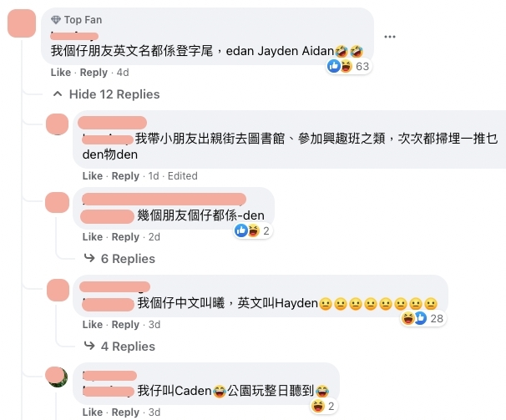Screen dimensions: 506x420
Task: Reply to the Caden comment
Action: pyautogui.click(x=125, y=412)
